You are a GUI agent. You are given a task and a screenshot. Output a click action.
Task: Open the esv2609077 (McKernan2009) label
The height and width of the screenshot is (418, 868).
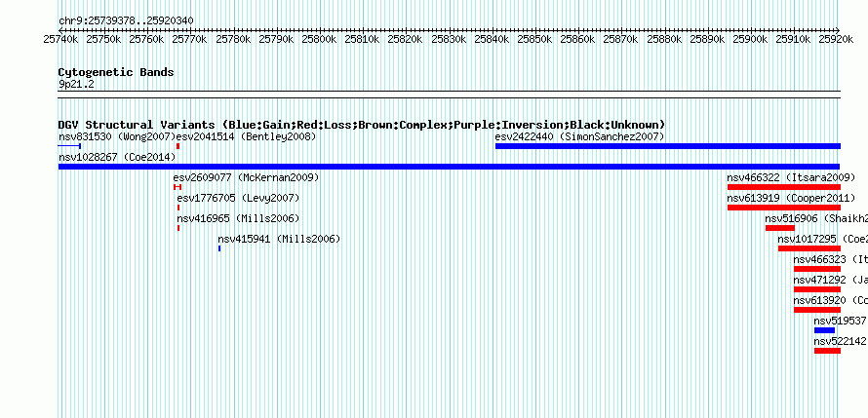pyautogui.click(x=246, y=177)
